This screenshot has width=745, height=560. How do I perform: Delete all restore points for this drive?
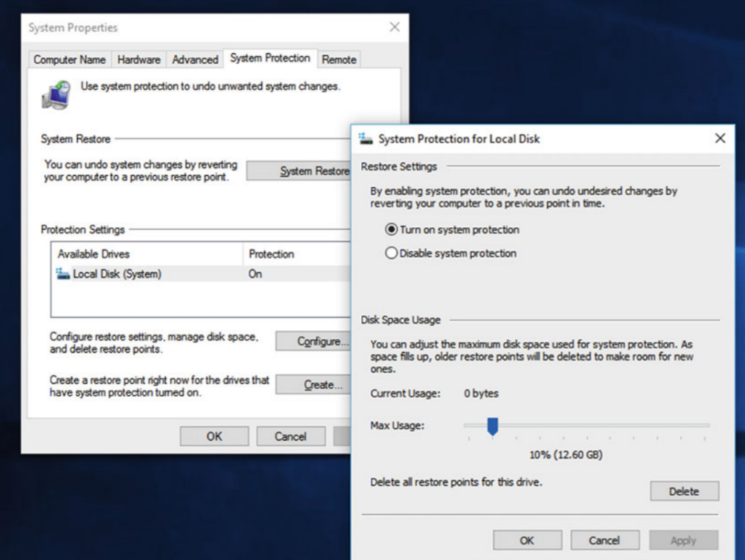click(683, 492)
